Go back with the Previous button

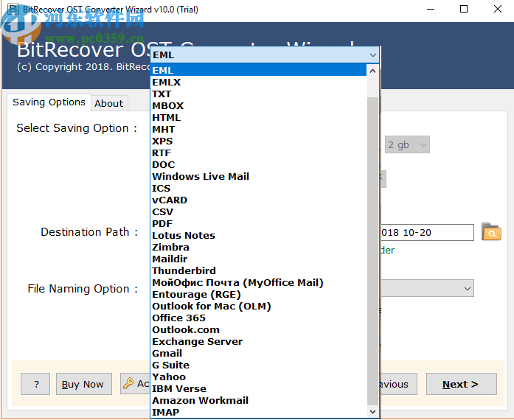tap(398, 384)
